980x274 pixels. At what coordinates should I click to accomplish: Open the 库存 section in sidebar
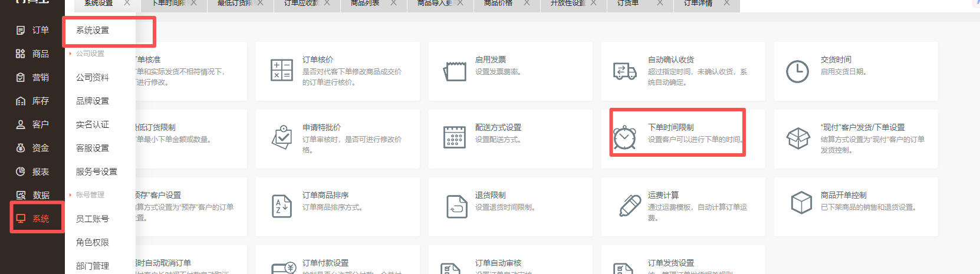[32, 101]
